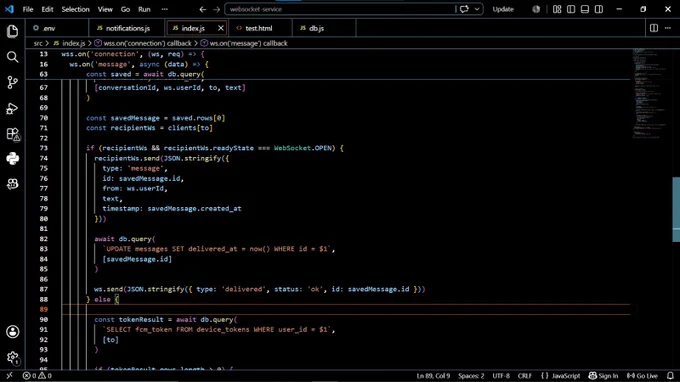Image resolution: width=680 pixels, height=382 pixels.
Task: Open the notifications bell
Action: 670,376
